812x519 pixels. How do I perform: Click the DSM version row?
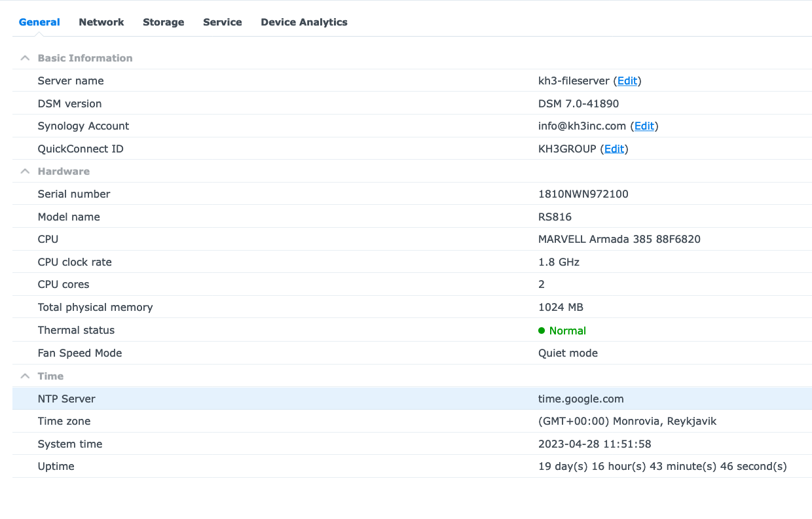pos(412,103)
